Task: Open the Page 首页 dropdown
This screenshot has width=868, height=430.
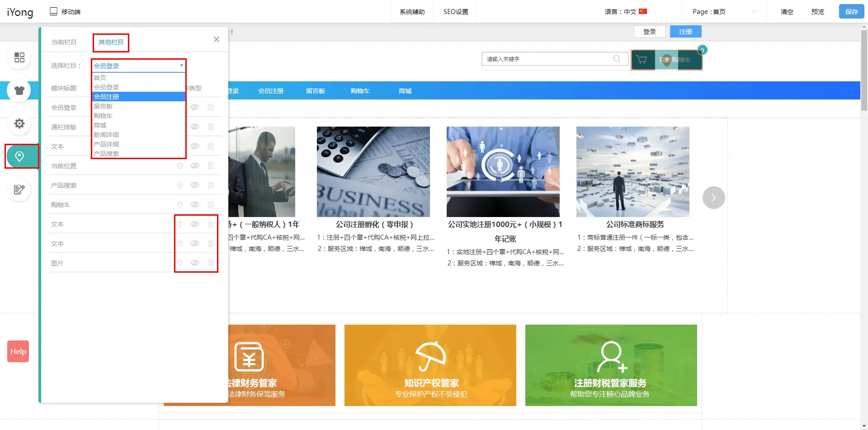Action: coord(723,12)
